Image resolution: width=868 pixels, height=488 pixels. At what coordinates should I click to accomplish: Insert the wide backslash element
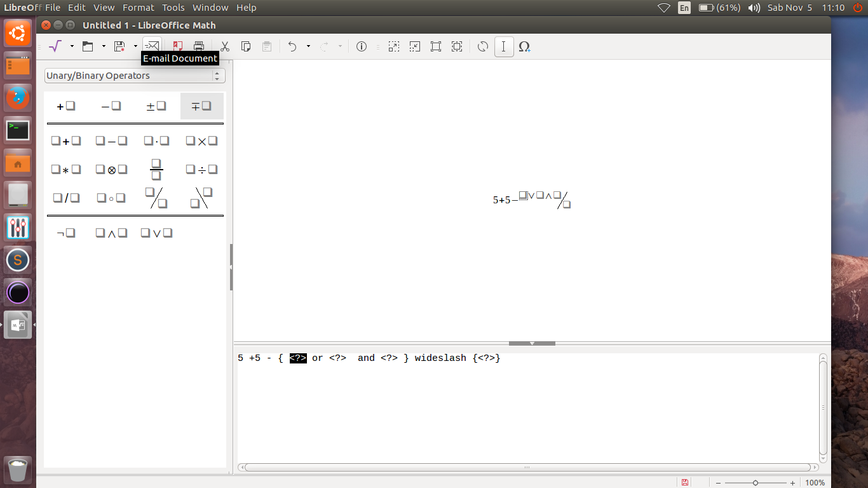(201, 198)
